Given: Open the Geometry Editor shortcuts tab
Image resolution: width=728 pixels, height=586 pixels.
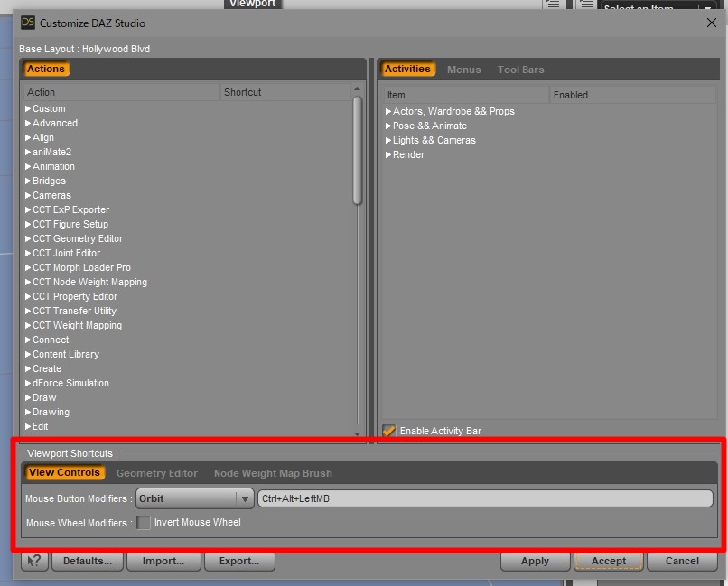Looking at the screenshot, I should tap(157, 473).
